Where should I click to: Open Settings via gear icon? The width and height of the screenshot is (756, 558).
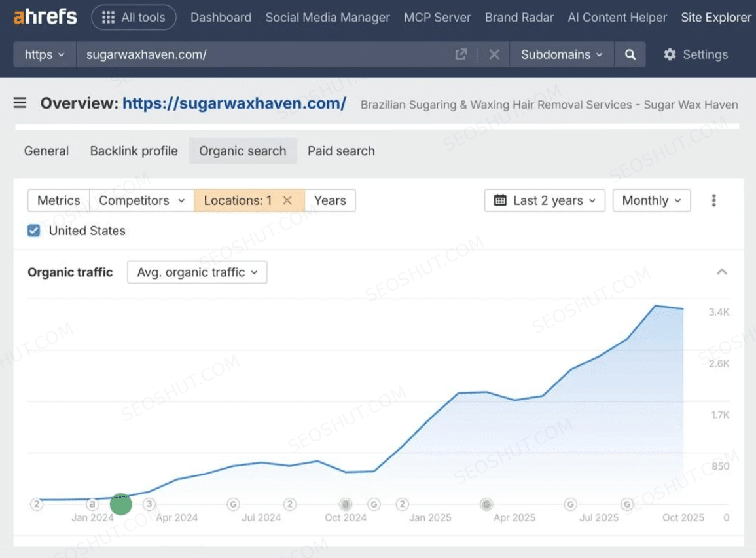[x=695, y=54]
